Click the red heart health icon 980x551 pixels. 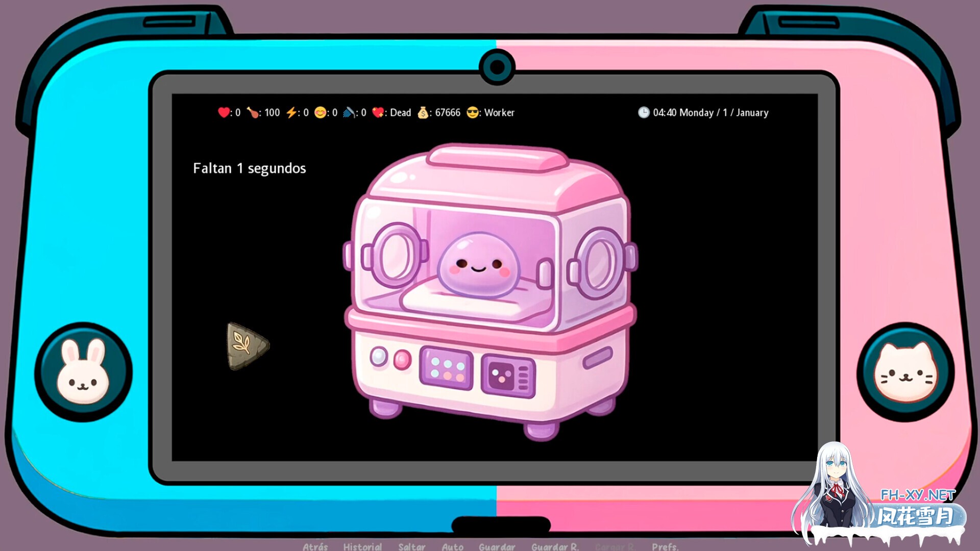(223, 112)
